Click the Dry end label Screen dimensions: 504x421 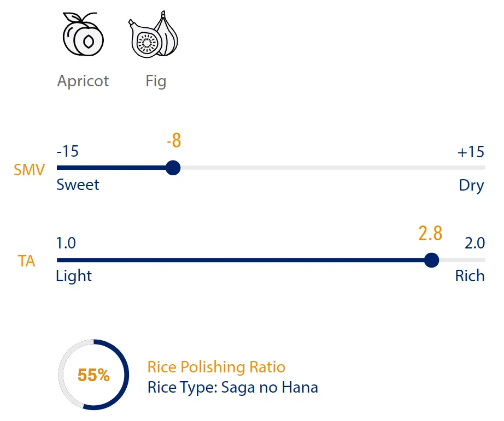click(x=471, y=185)
